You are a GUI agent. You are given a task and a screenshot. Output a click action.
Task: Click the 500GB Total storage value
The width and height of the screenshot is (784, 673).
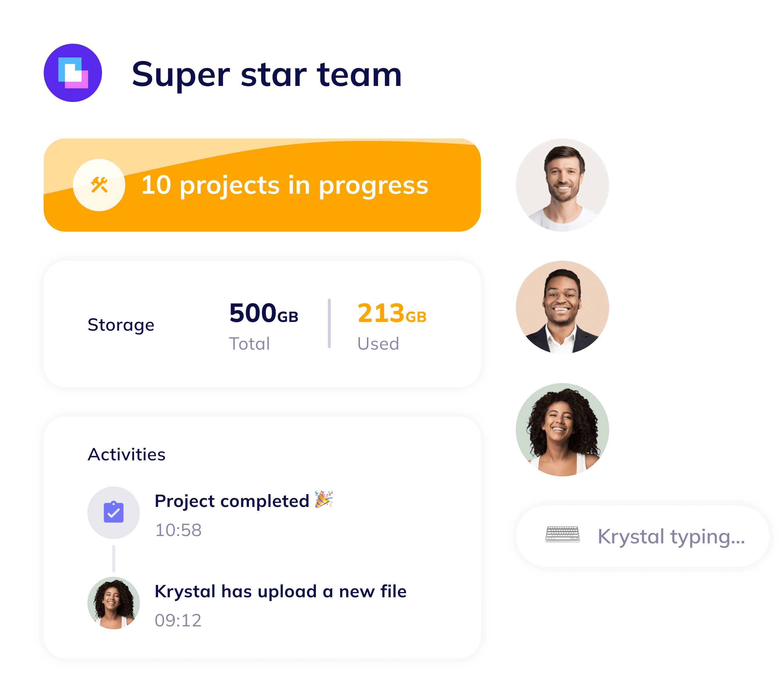264,325
